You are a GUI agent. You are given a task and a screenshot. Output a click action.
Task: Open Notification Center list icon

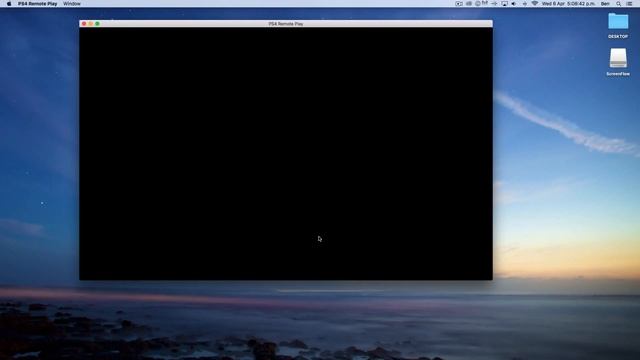(x=629, y=4)
